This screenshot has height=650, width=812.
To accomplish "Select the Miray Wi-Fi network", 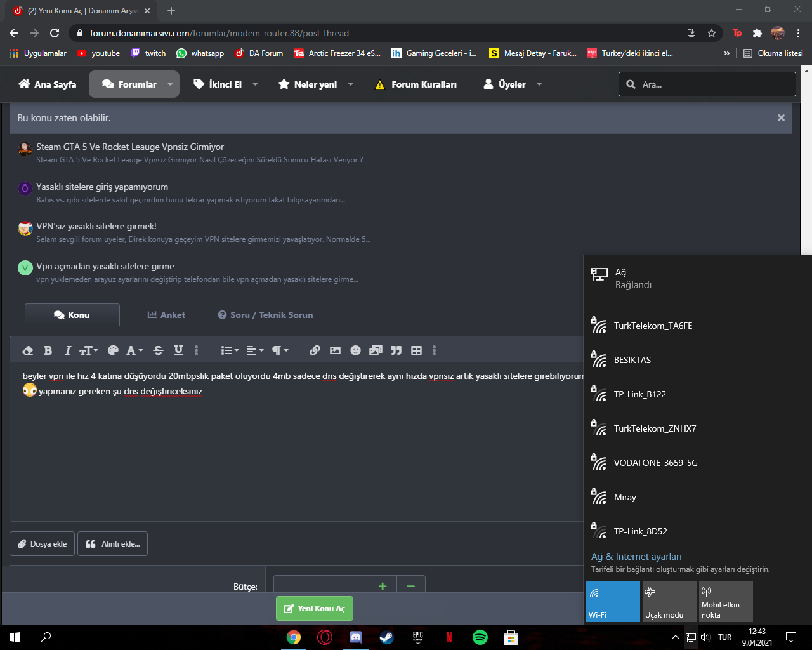I will pos(698,497).
